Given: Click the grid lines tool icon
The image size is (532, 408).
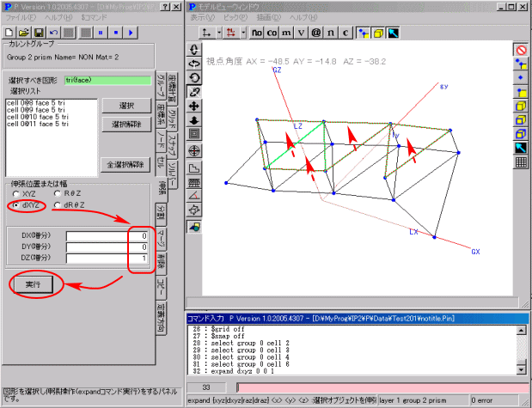Looking at the screenshot, I should click(x=194, y=182).
